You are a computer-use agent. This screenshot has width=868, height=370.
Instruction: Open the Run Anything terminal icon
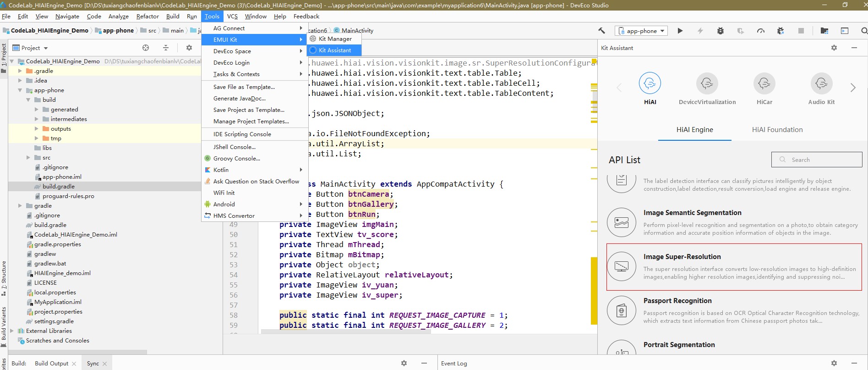(x=845, y=31)
